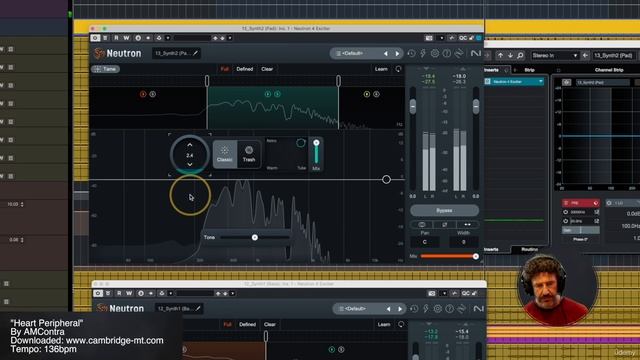The image size is (640, 360).
Task: Click the magnifier search icon in channel settings
Action: (520, 56)
